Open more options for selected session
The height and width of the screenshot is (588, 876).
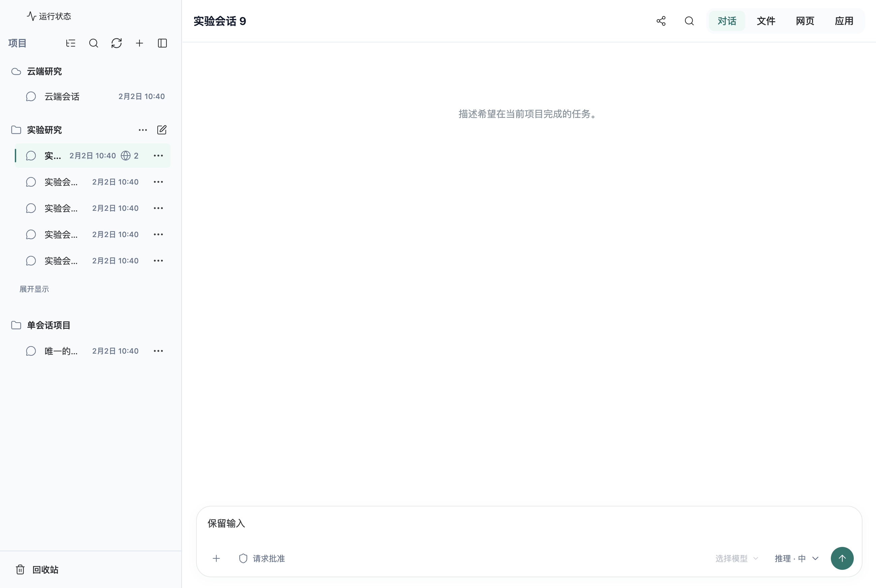[x=158, y=156]
